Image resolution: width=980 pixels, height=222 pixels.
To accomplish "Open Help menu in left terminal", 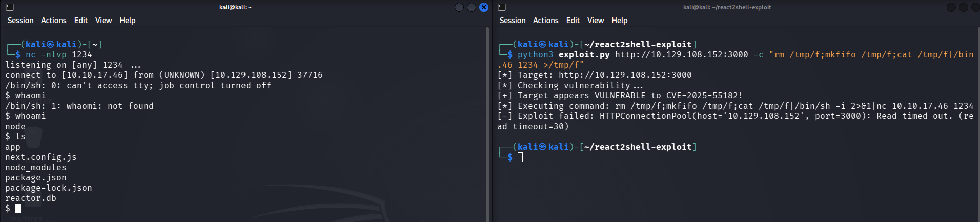I will pyautogui.click(x=128, y=21).
